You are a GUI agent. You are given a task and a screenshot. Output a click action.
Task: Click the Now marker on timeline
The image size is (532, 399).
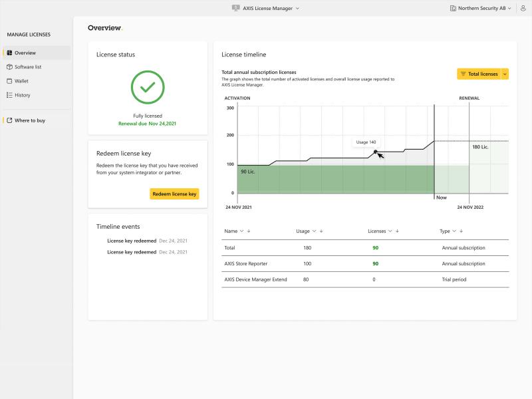[x=442, y=198]
